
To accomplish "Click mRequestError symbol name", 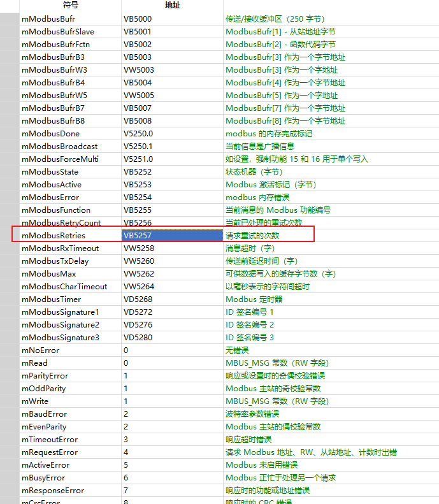I will 50,452.
